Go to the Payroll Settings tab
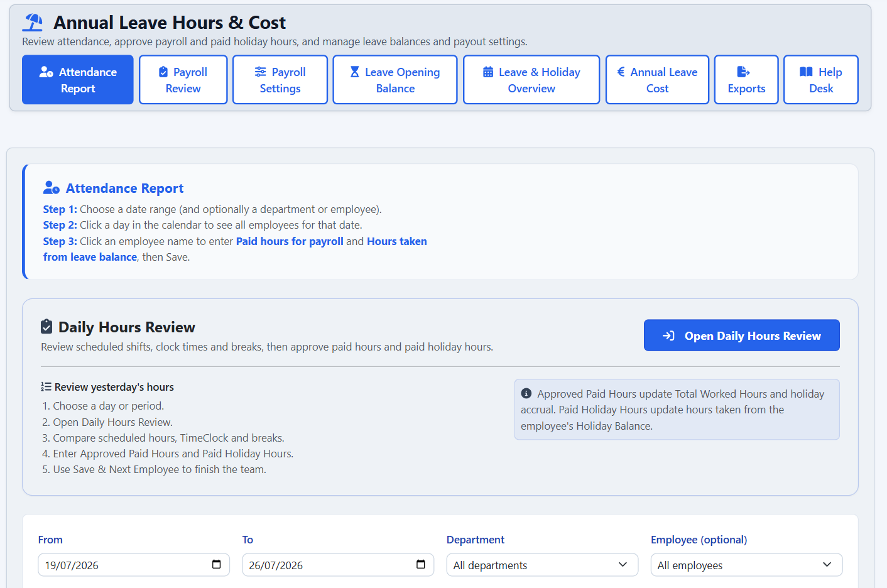The width and height of the screenshot is (887, 588). coord(280,80)
